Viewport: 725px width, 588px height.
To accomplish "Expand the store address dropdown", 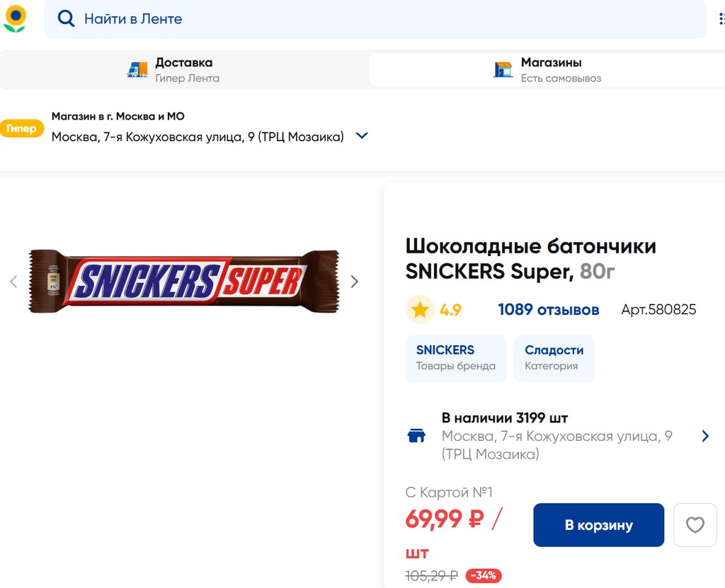I will (x=362, y=136).
